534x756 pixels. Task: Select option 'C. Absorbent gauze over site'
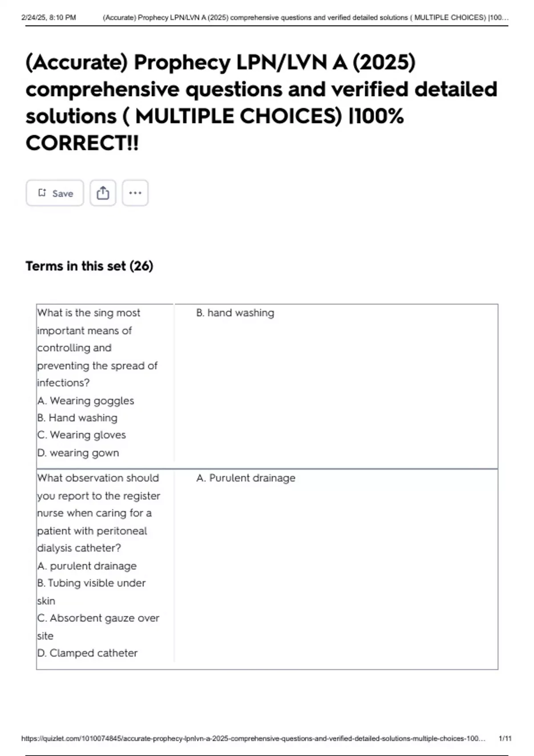tap(98, 627)
